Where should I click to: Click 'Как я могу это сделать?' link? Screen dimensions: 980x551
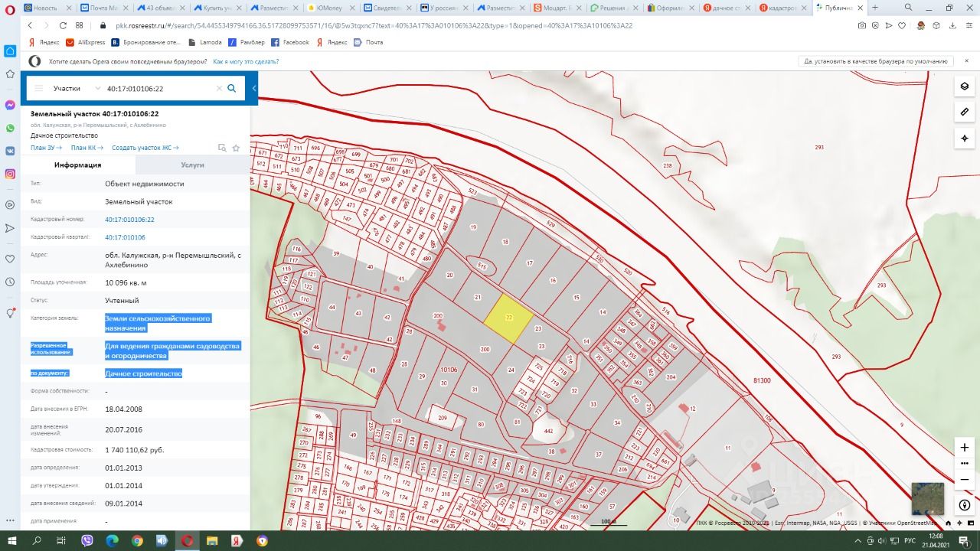tap(244, 61)
